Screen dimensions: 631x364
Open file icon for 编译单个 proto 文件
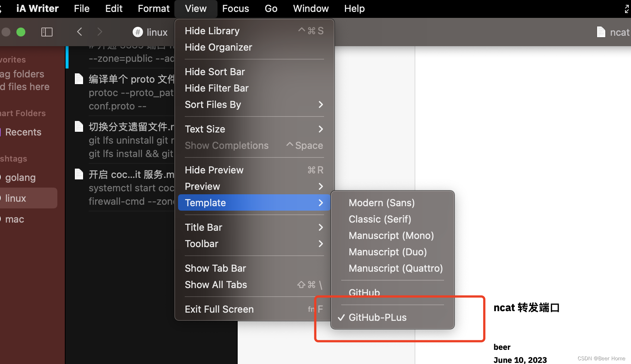(x=79, y=79)
